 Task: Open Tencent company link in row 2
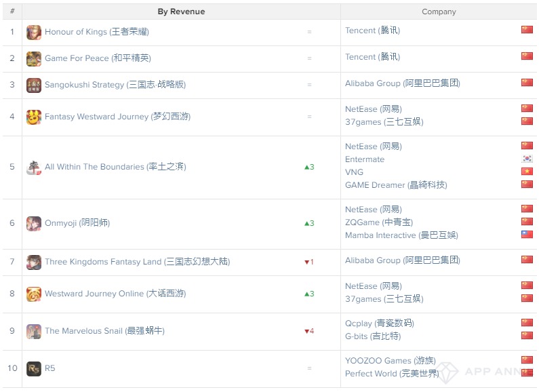pos(373,57)
